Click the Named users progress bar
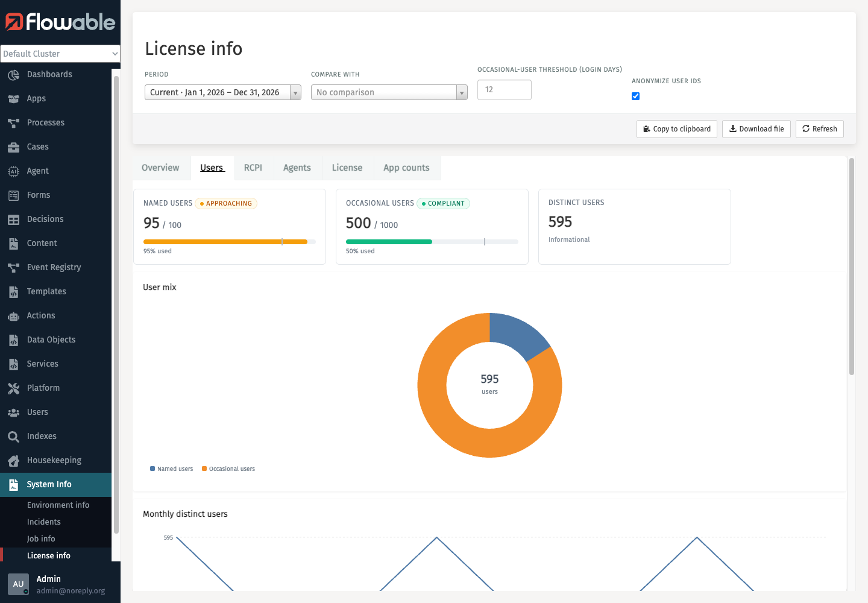This screenshot has width=868, height=603. tap(230, 242)
